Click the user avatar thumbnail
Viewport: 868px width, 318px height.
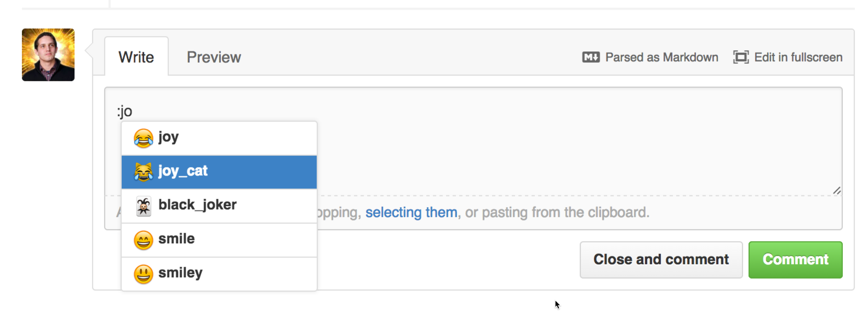coord(48,55)
